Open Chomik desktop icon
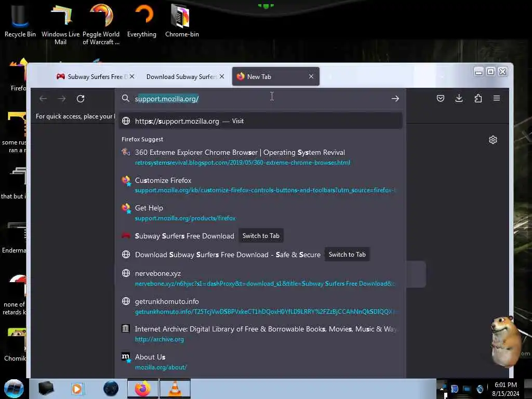Viewport: 532px width, 399px height. [14, 344]
